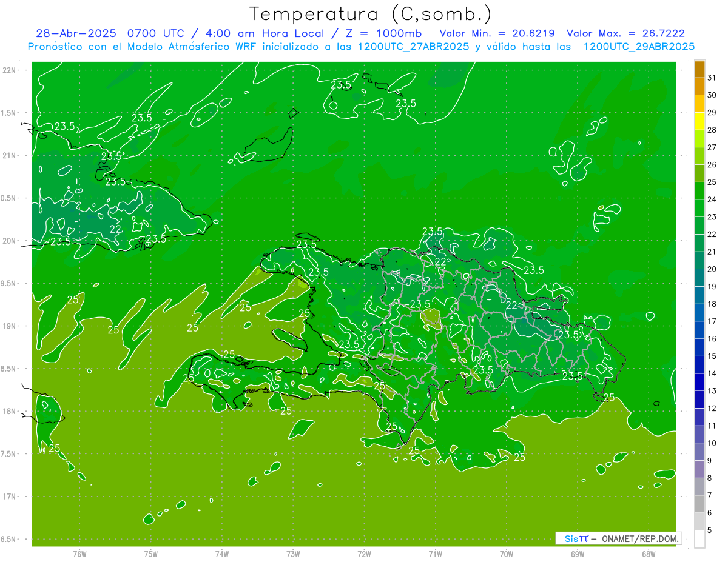
Task: Click the "Valor Max. = 26.7222" text
Action: click(625, 34)
